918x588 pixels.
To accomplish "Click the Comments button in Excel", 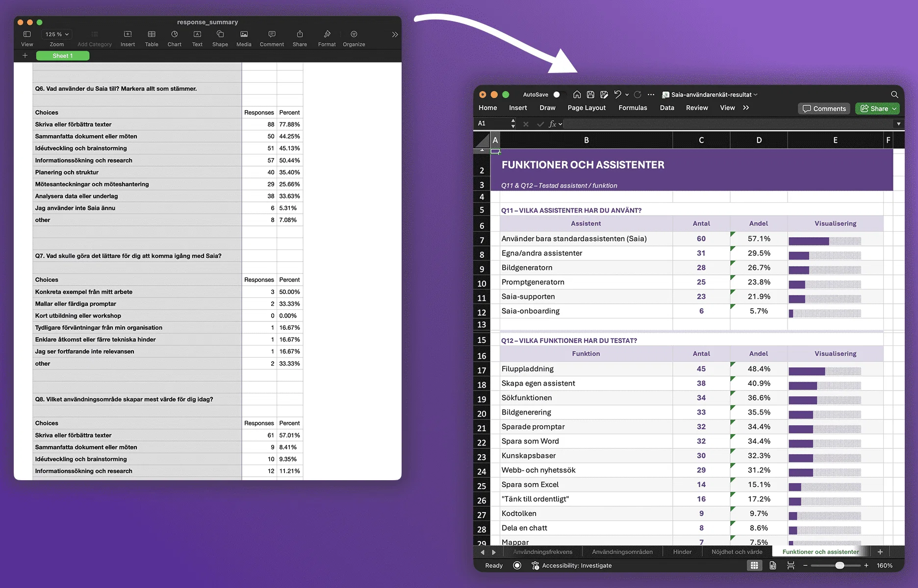I will pyautogui.click(x=824, y=109).
